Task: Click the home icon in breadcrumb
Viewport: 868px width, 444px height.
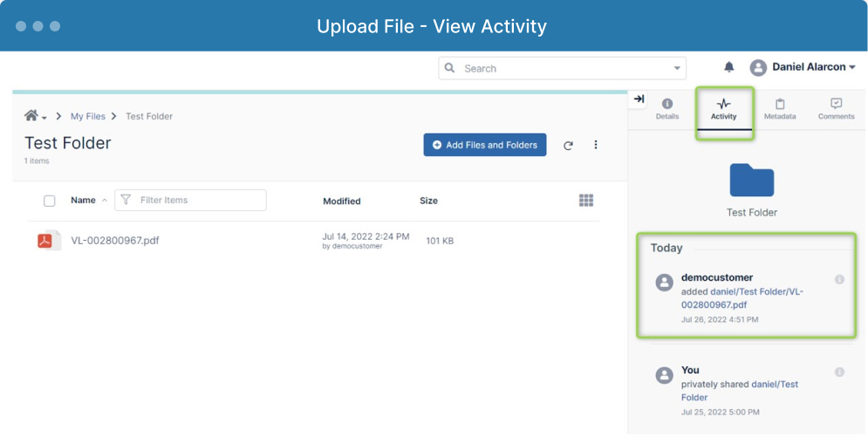Action: (31, 115)
